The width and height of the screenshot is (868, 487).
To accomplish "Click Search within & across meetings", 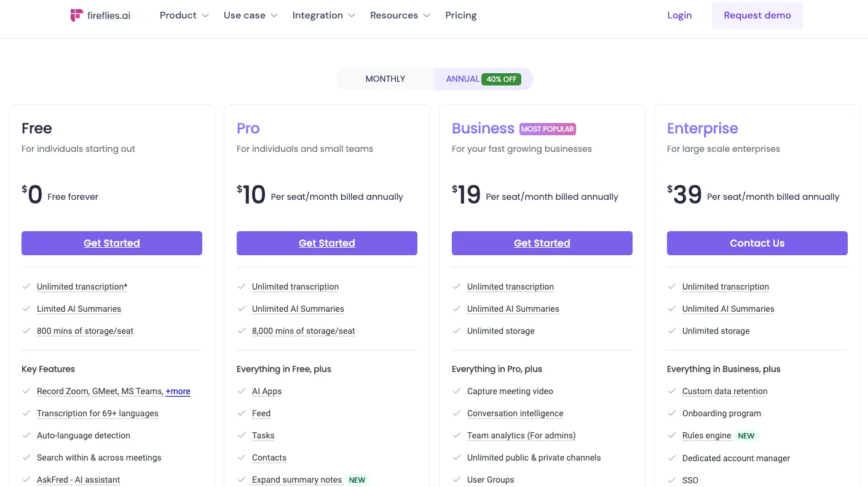I will pos(99,457).
